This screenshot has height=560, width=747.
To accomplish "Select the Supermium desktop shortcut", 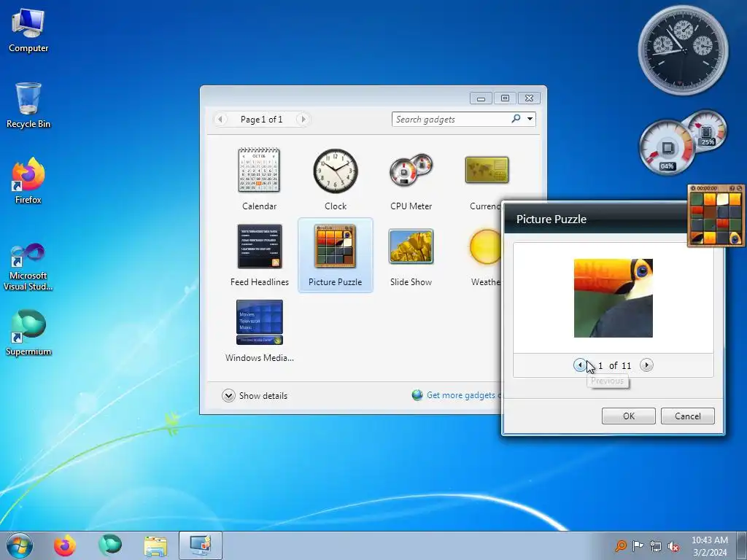I will click(28, 332).
